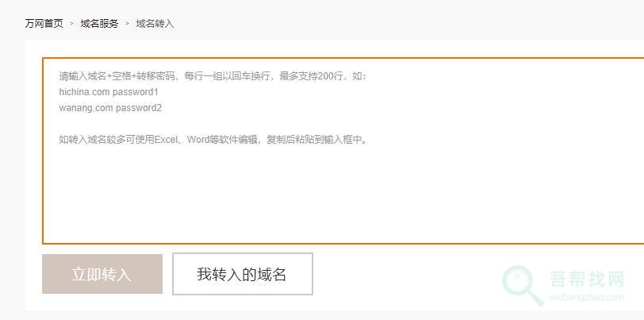Focus the domain transfer text area
This screenshot has height=320, width=644.
[343, 151]
